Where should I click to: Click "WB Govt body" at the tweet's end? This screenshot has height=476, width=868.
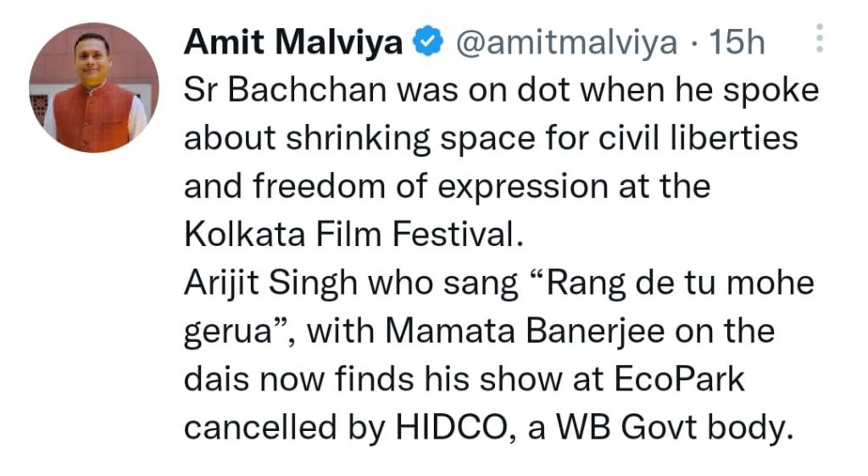682,428
